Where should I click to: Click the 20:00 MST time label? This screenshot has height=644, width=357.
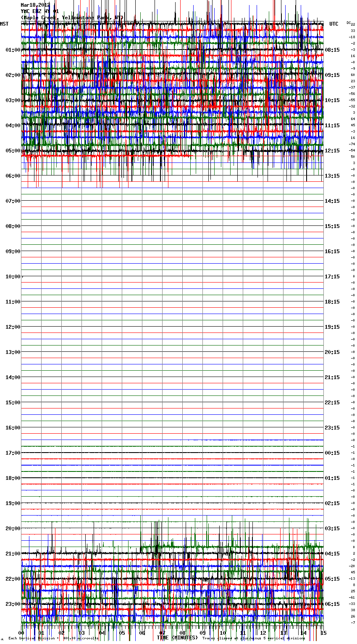[x=13, y=529]
